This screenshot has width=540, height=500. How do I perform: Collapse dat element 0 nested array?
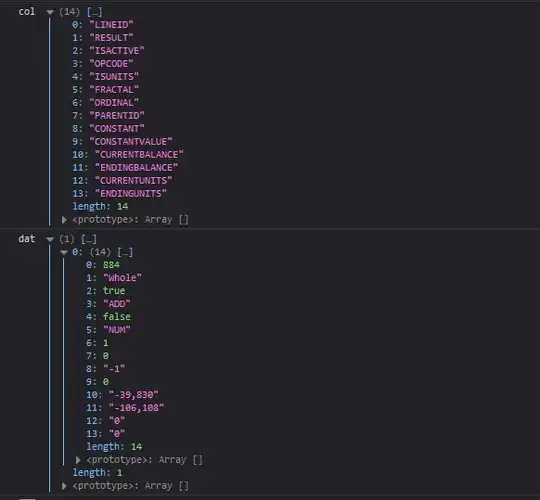64,252
